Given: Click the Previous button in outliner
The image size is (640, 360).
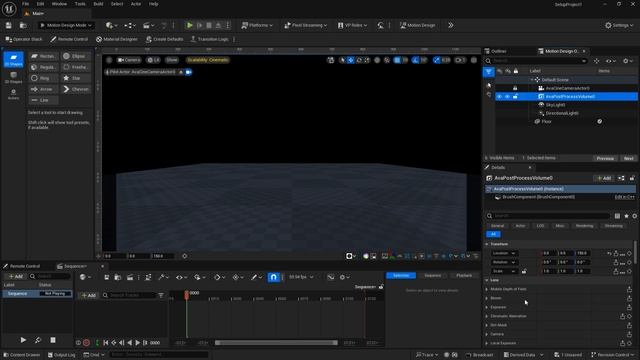Looking at the screenshot, I should (x=605, y=158).
